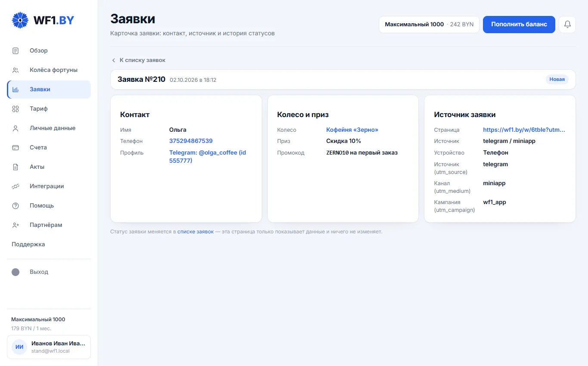
Task: Click the WF1.BY cornflower logo
Action: pyautogui.click(x=20, y=20)
